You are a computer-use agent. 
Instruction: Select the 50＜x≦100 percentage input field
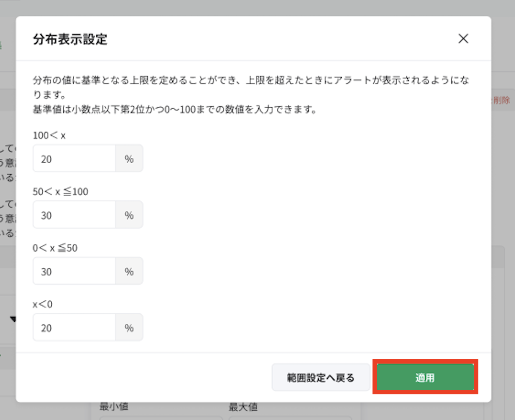(73, 215)
